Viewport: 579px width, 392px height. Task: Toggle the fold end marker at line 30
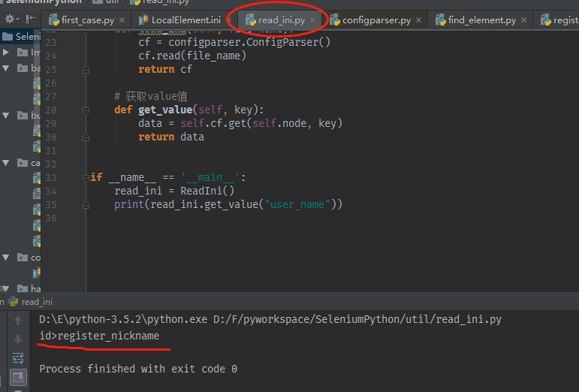pyautogui.click(x=86, y=137)
